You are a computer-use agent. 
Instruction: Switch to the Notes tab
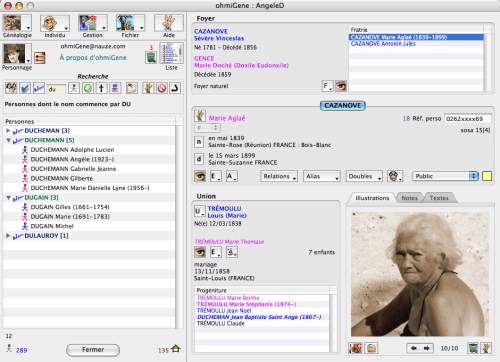[409, 198]
